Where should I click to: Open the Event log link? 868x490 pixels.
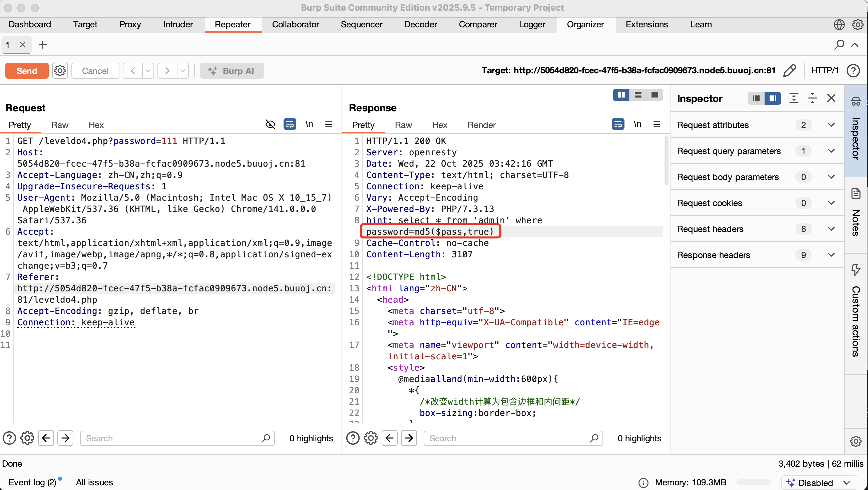tap(32, 482)
